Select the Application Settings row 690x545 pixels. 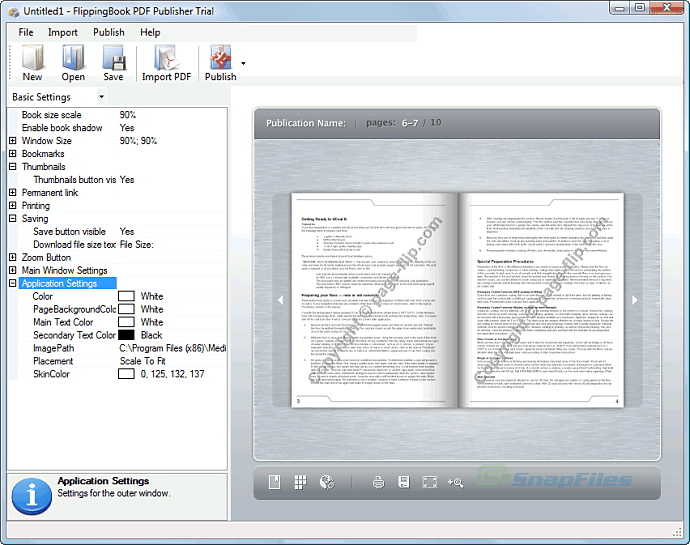(68, 283)
